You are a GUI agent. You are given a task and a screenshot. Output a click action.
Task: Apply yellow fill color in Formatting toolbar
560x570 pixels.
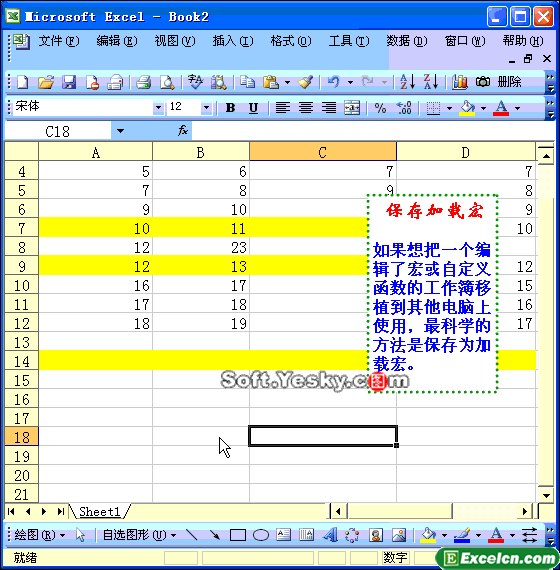tap(467, 108)
